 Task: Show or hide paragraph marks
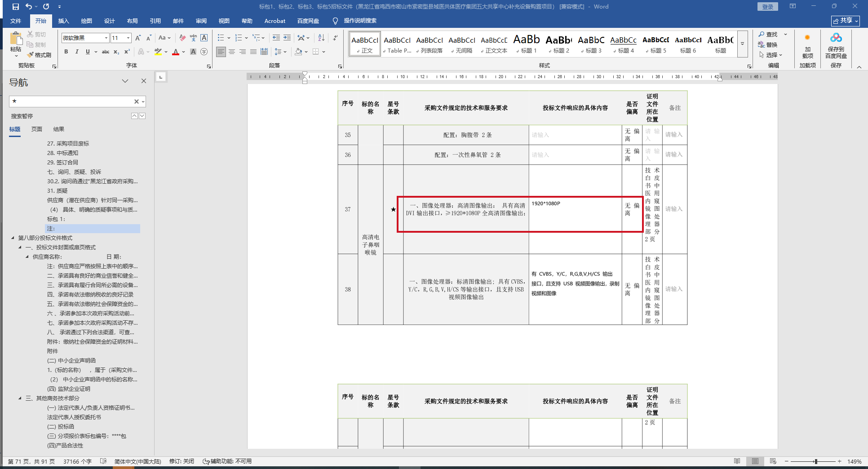tap(335, 38)
